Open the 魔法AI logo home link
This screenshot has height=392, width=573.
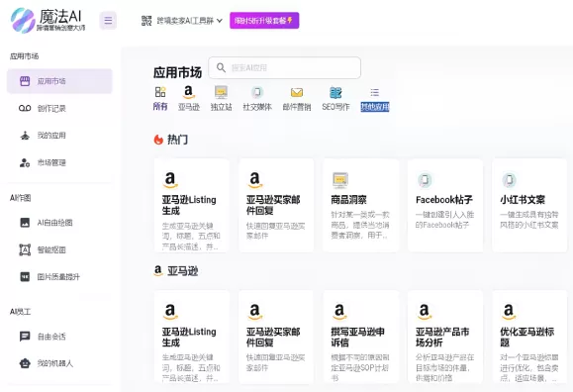[48, 21]
